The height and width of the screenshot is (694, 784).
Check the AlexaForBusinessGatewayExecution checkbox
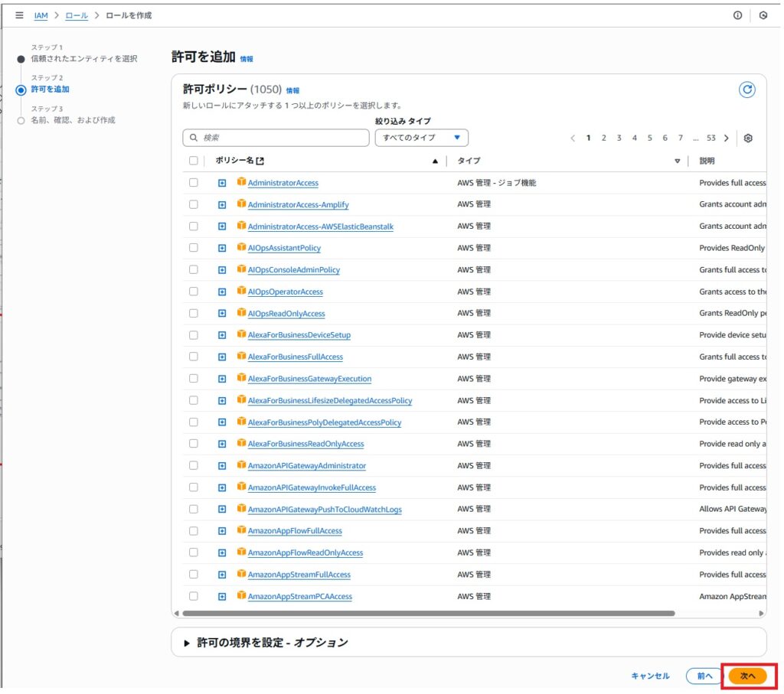[194, 379]
